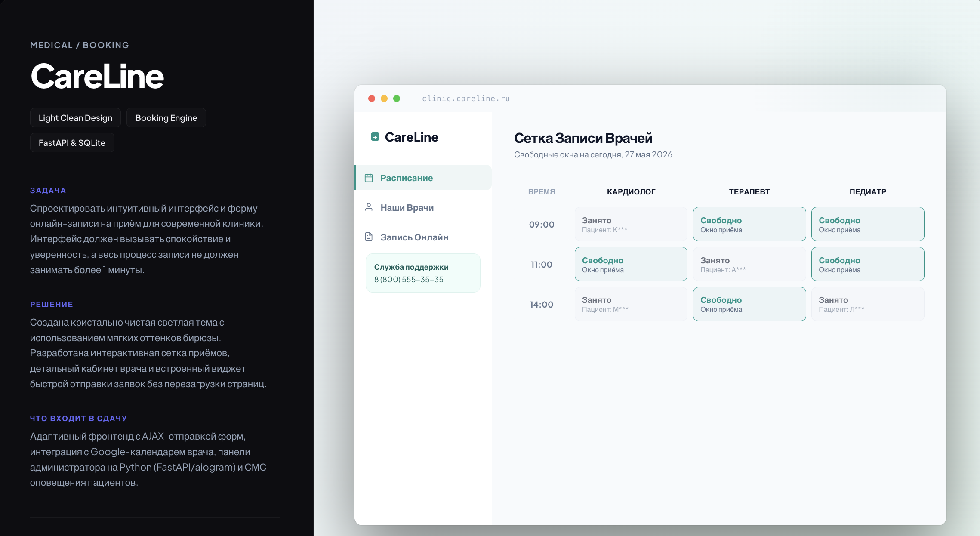Click the ТЕРАПЕВТ column header
980x536 pixels.
749,192
